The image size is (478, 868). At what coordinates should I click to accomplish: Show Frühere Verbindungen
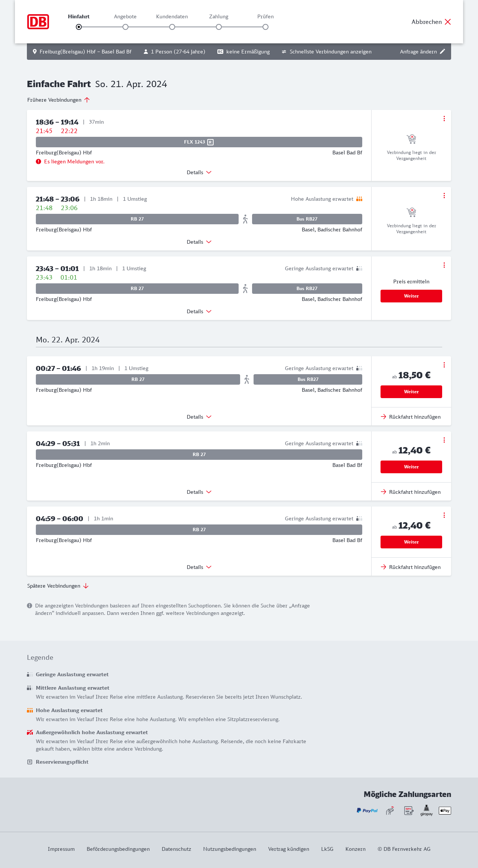(58, 100)
